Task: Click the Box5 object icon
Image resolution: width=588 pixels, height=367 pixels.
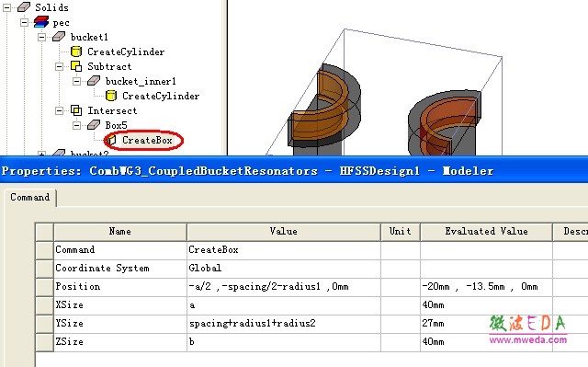Action: coord(94,124)
